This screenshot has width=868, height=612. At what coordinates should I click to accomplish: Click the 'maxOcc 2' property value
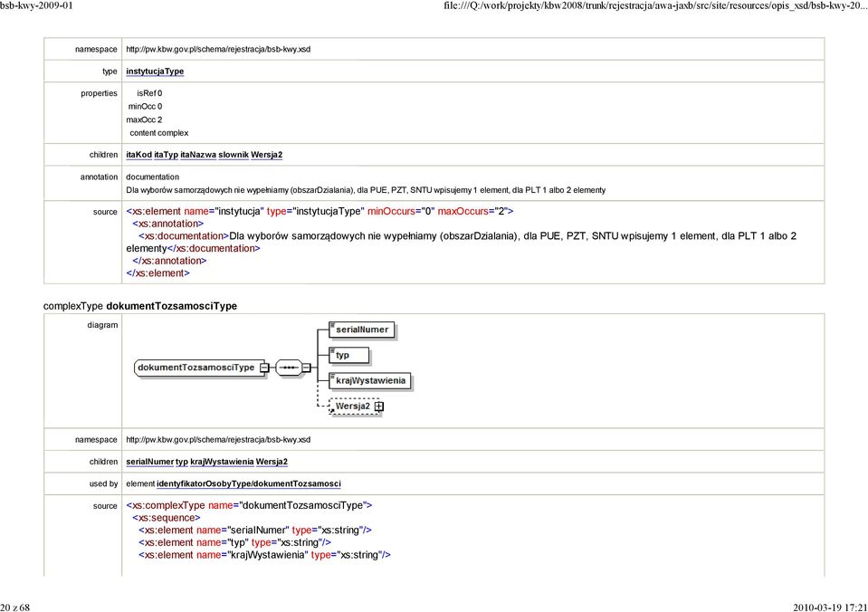click(145, 120)
